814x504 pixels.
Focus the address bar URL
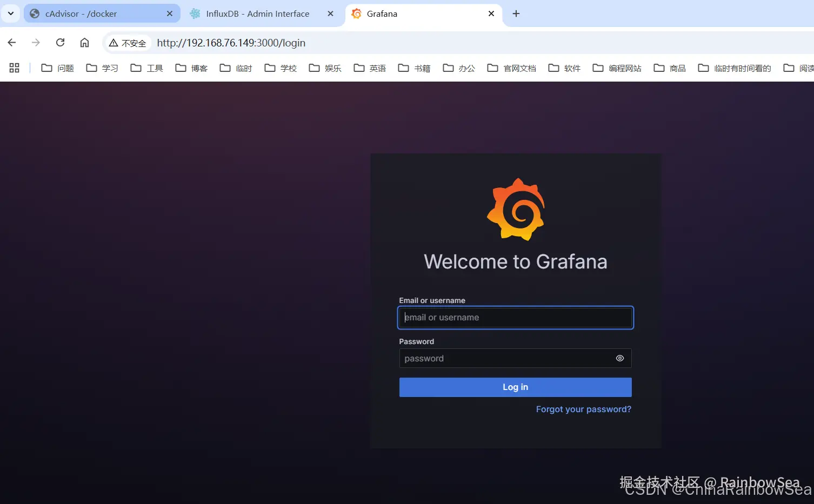(x=231, y=43)
